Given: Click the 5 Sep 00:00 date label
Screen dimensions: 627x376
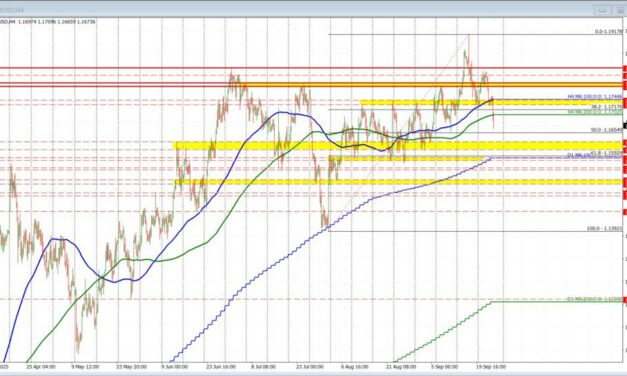Looking at the screenshot, I should tap(444, 366).
